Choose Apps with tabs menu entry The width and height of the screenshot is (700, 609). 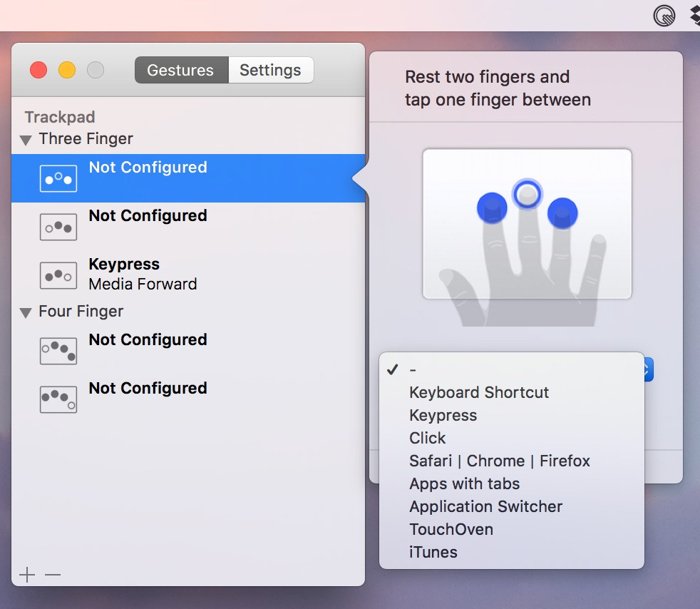pos(512,483)
